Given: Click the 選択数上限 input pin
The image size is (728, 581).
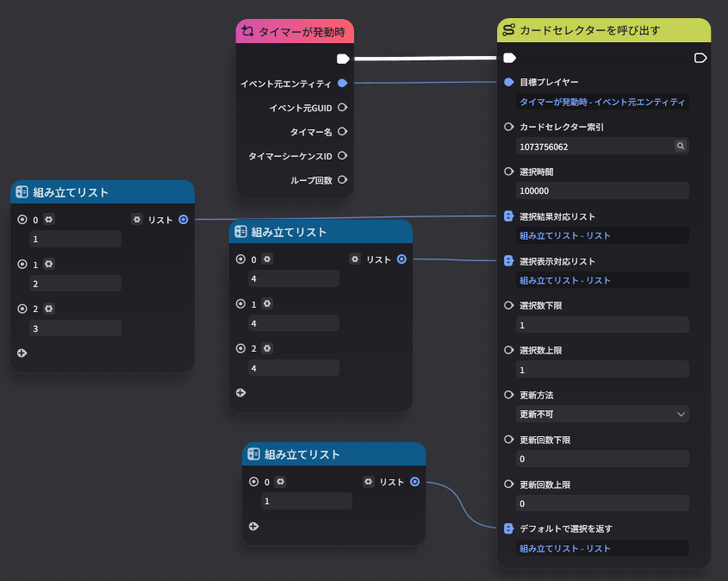Looking at the screenshot, I should [509, 350].
